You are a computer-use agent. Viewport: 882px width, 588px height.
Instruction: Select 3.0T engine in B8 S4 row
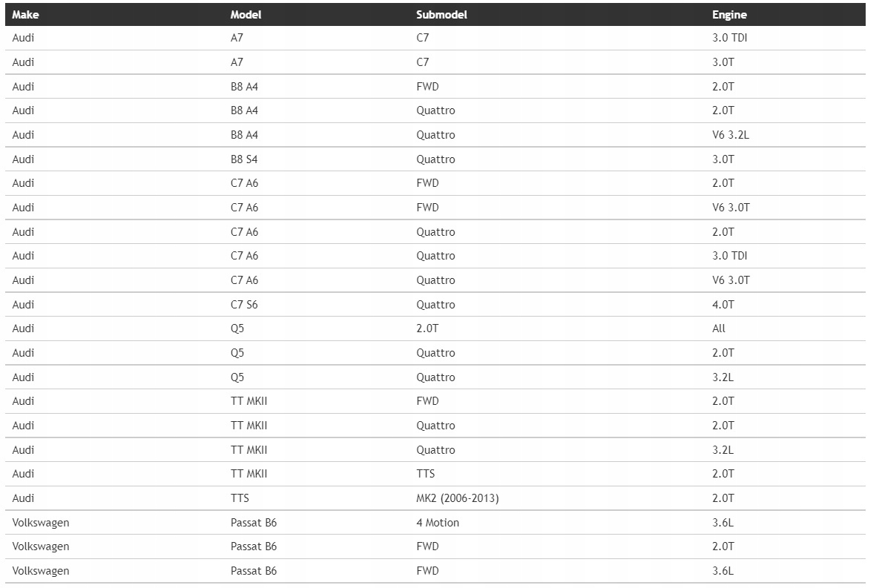pyautogui.click(x=723, y=159)
